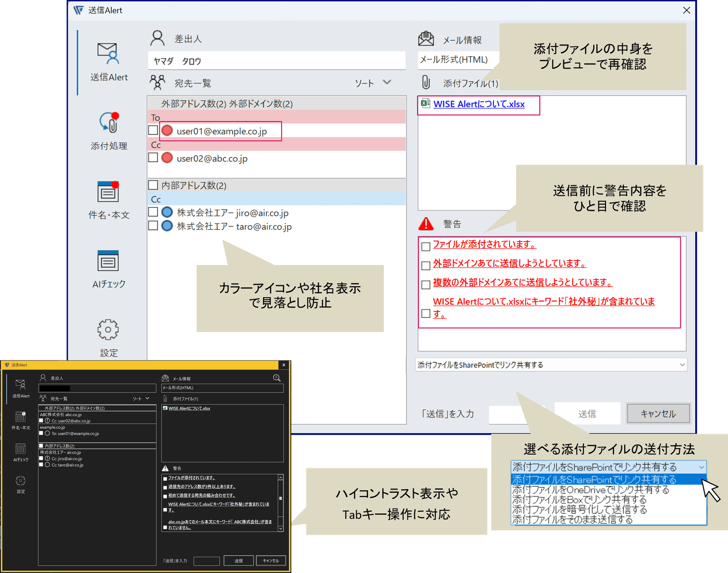Open 設定 gear icon in main window
The height and width of the screenshot is (573, 728).
pyautogui.click(x=108, y=330)
